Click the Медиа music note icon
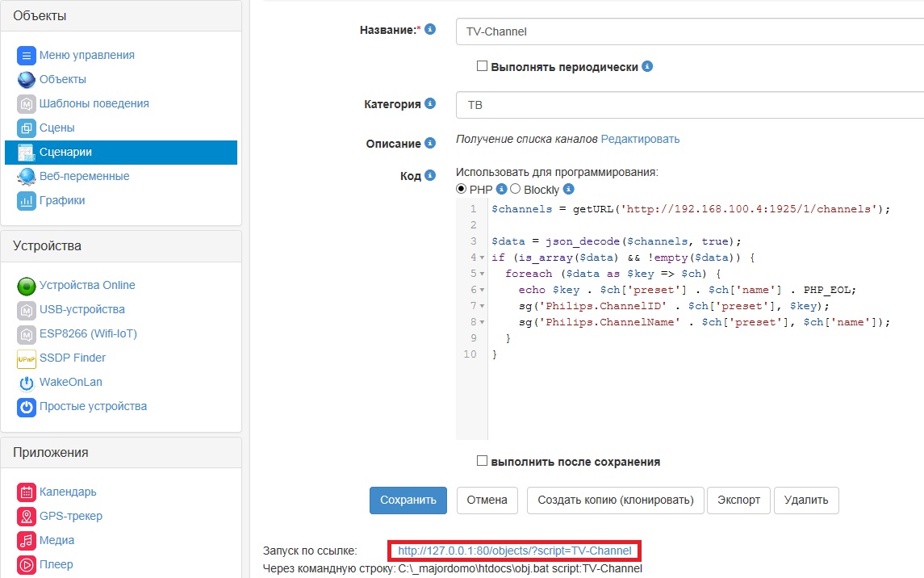924x578 pixels. point(27,541)
